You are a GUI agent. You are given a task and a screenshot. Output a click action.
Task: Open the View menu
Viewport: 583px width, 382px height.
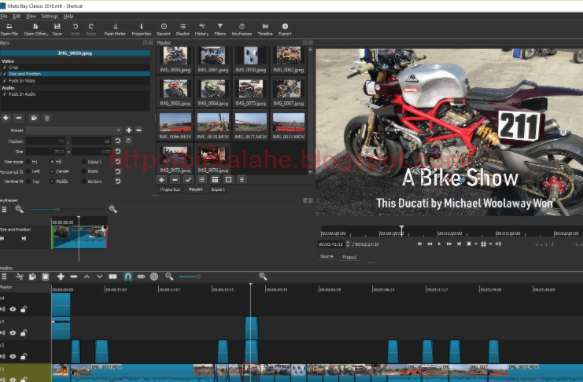pos(31,16)
